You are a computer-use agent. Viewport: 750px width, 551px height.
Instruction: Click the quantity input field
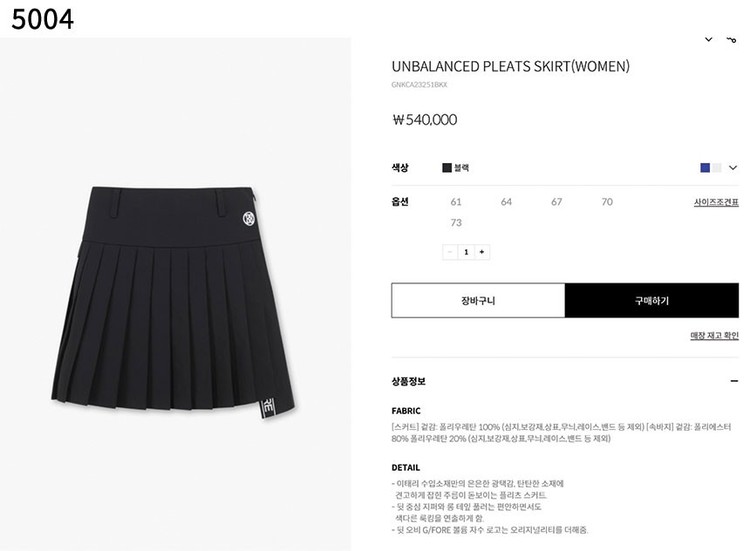coord(466,252)
